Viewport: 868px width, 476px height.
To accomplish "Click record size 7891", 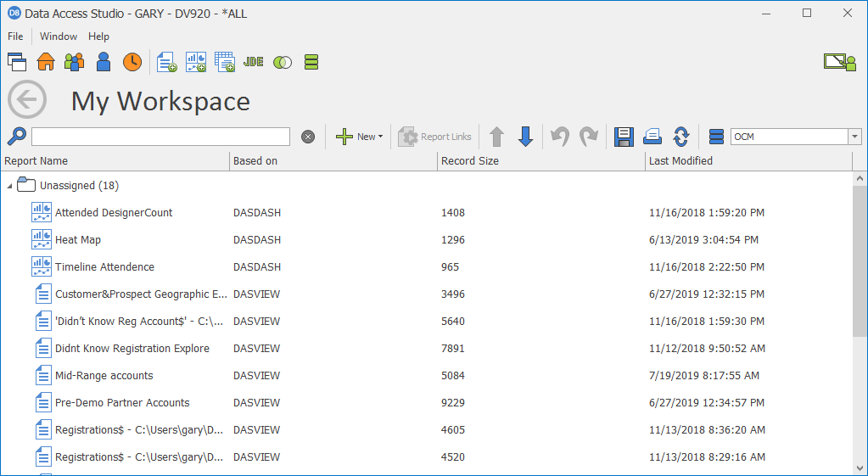I will [453, 348].
